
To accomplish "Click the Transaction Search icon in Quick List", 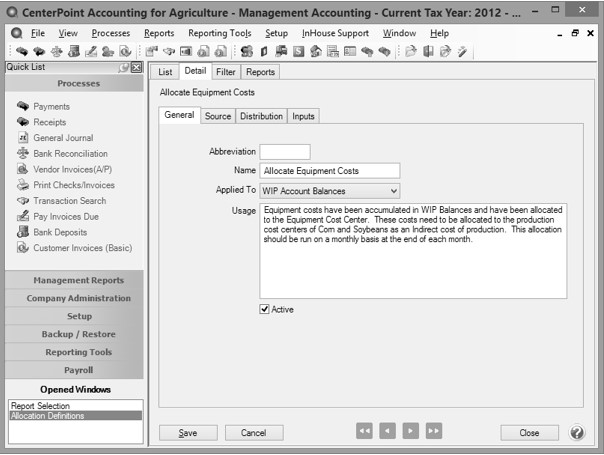I will pos(23,201).
